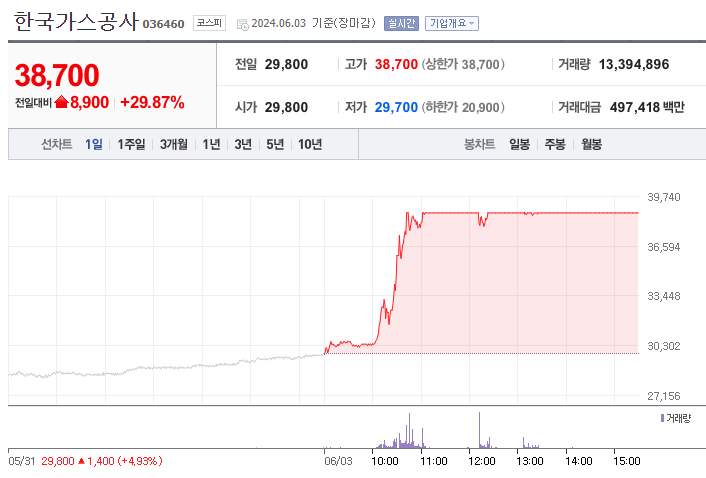Click the 11:00 time axis label
This screenshot has height=478, width=706.
434,461
